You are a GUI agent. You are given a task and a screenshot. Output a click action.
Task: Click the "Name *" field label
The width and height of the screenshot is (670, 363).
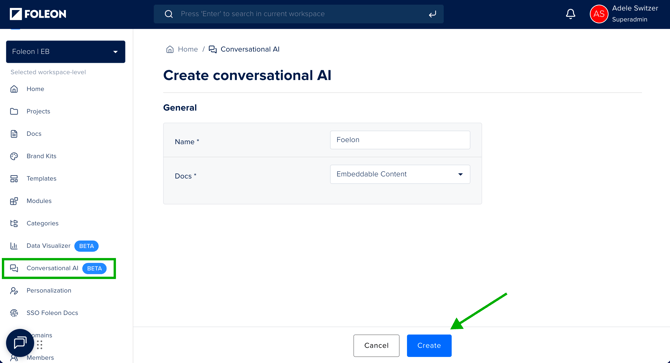187,142
